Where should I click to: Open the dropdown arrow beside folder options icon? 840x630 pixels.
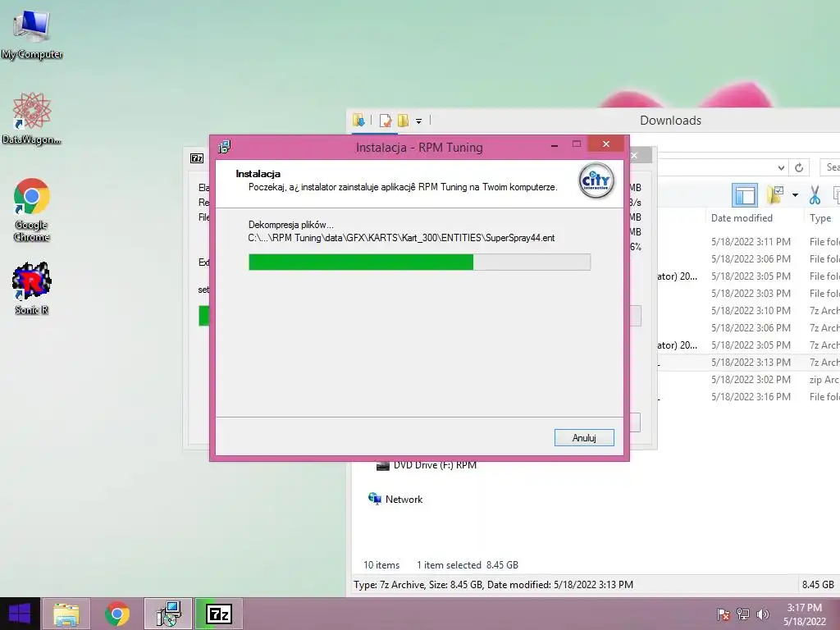pos(795,195)
